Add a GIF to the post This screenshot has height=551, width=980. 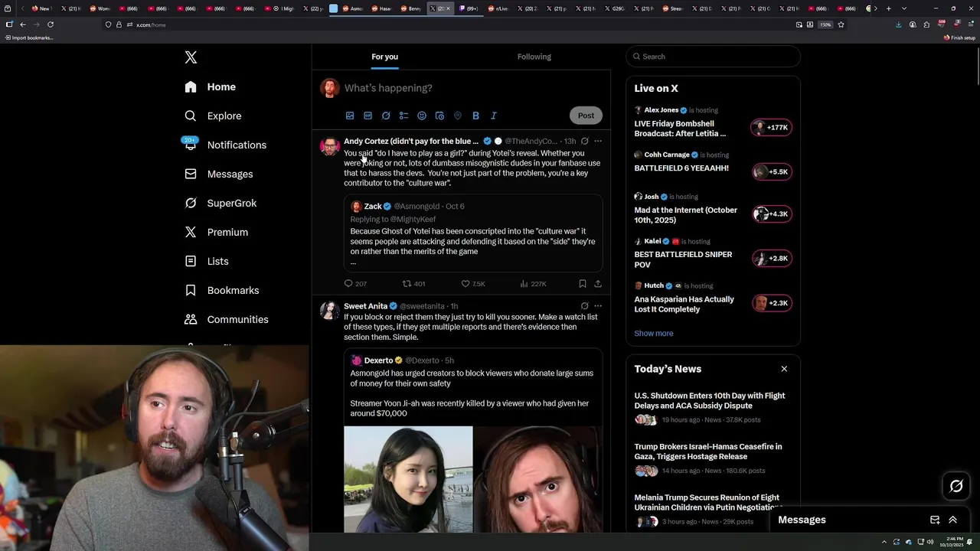(367, 116)
